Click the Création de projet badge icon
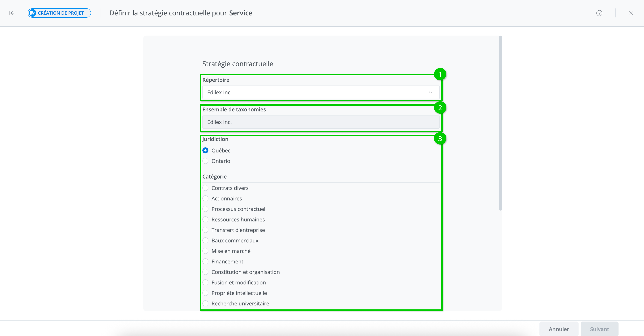644x336 pixels. pos(32,13)
